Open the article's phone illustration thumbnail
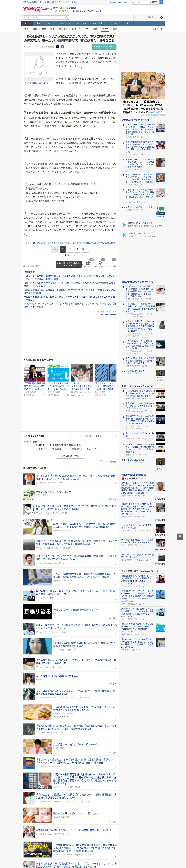Screen dimensions: 186x868 [39, 66]
